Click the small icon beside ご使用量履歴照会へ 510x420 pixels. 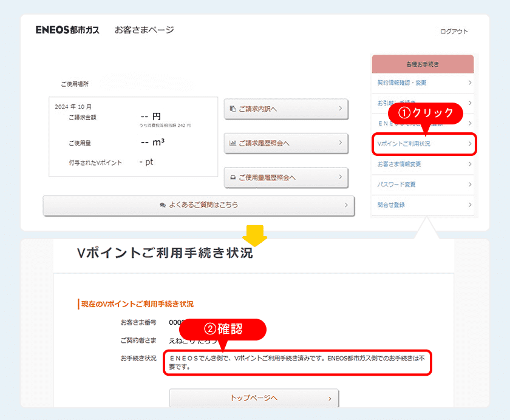click(x=233, y=177)
